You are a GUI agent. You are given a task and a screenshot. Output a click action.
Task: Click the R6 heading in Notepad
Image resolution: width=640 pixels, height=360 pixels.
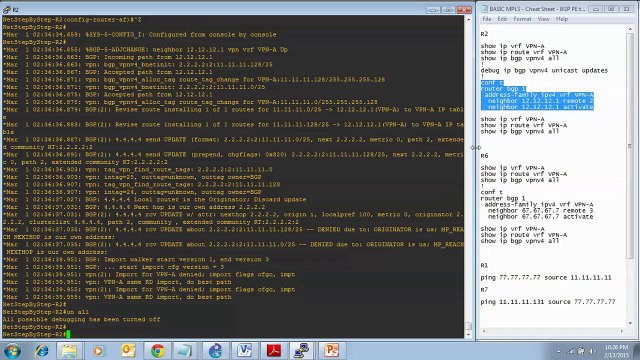point(484,156)
